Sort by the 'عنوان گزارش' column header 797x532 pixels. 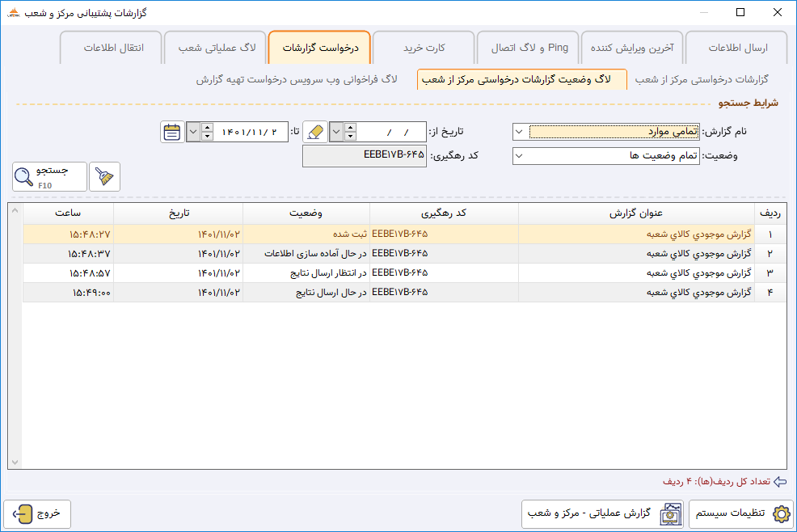tap(636, 213)
